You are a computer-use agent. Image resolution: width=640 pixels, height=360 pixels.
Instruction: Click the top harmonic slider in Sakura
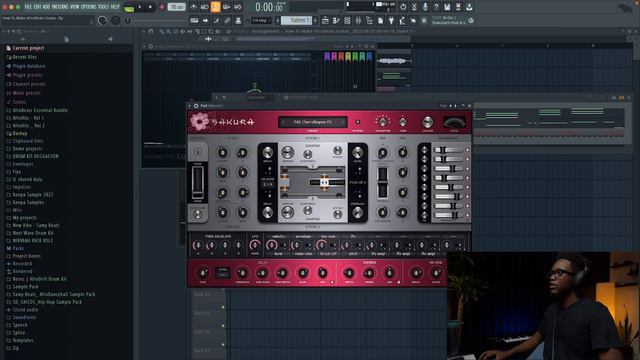point(449,150)
